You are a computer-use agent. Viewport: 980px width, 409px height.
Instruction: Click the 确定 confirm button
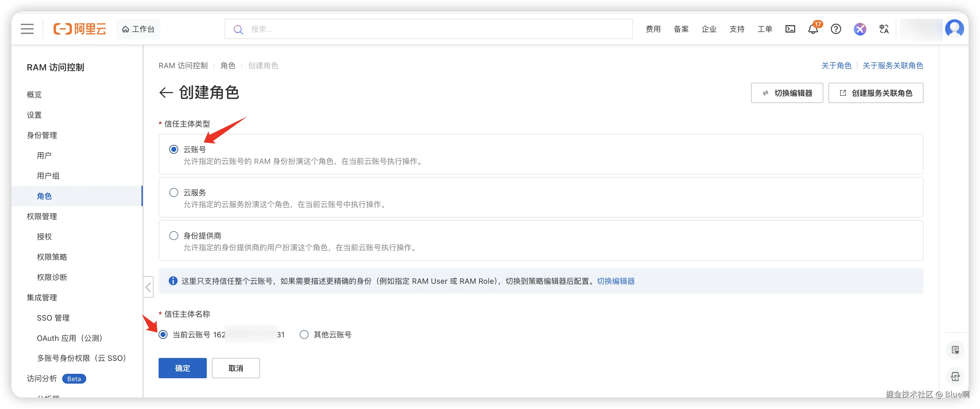tap(182, 368)
